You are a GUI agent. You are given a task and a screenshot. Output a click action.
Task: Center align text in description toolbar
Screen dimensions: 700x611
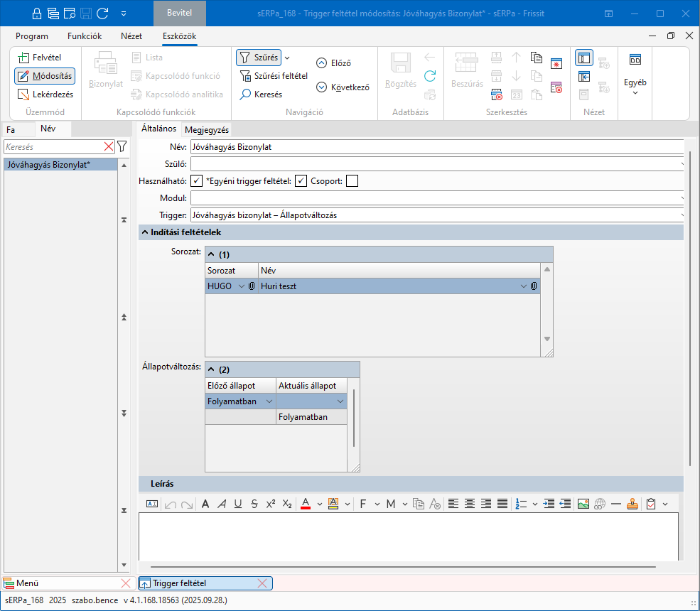470,504
